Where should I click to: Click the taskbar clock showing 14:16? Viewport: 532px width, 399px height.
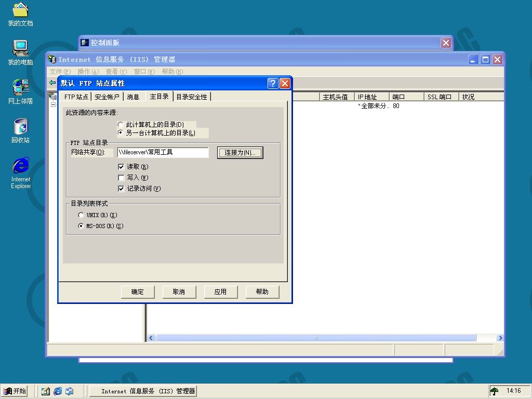pyautogui.click(x=513, y=391)
